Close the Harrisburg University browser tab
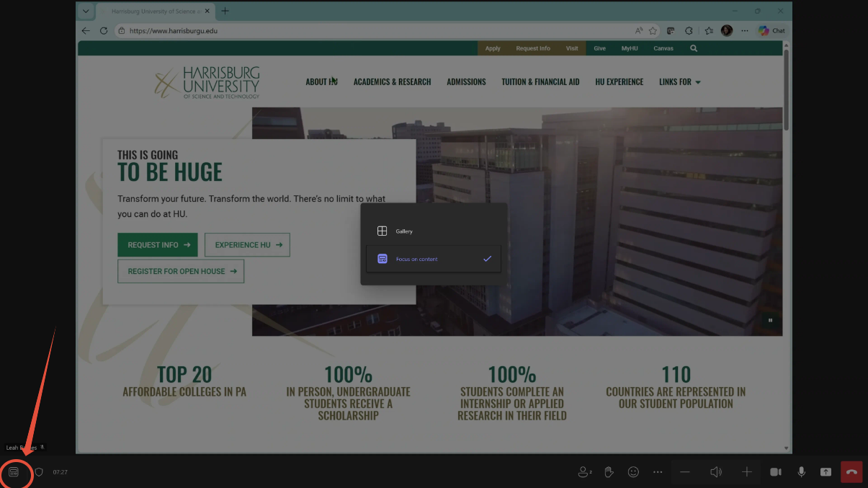The image size is (868, 488). [x=208, y=12]
